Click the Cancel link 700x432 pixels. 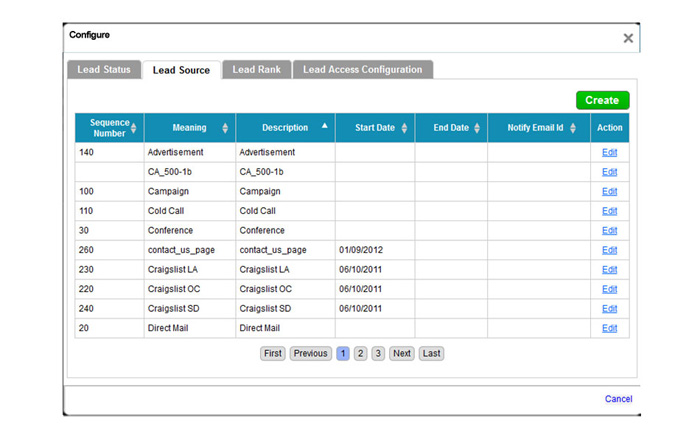tap(618, 399)
